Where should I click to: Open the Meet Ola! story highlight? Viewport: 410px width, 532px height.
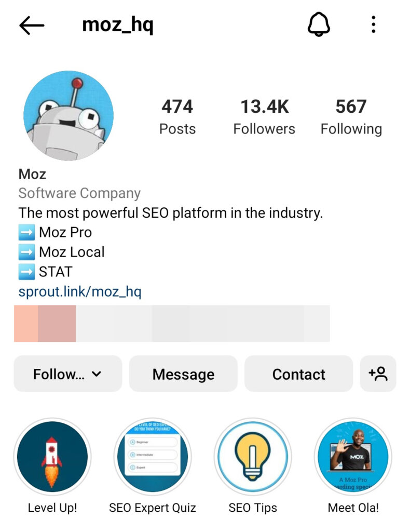point(353,456)
